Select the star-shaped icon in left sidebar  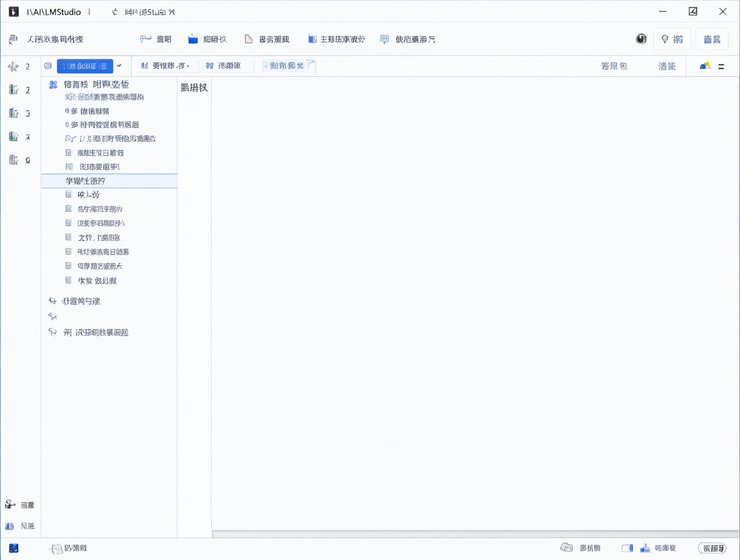pos(13,66)
